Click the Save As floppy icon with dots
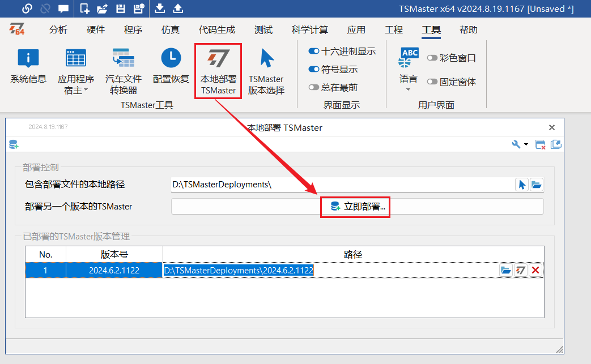Viewport: 591px width, 364px height. pos(139,8)
